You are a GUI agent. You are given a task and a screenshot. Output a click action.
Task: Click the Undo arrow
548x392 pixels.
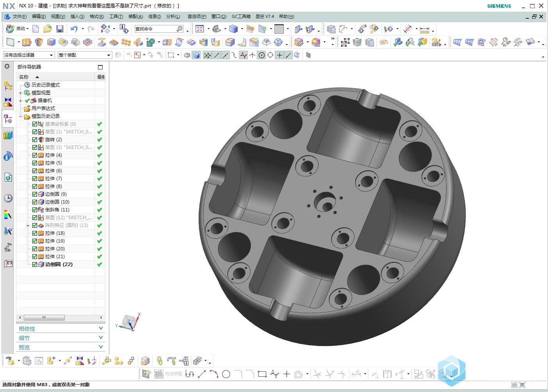[x=74, y=29]
